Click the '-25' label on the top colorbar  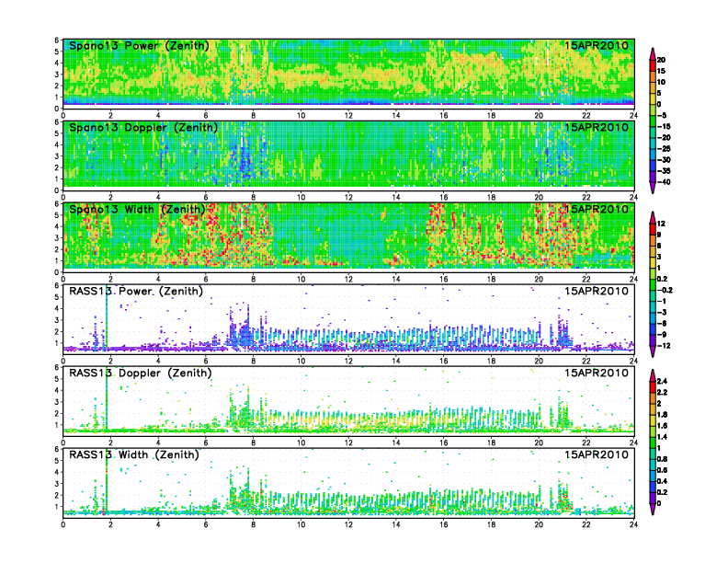click(664, 149)
